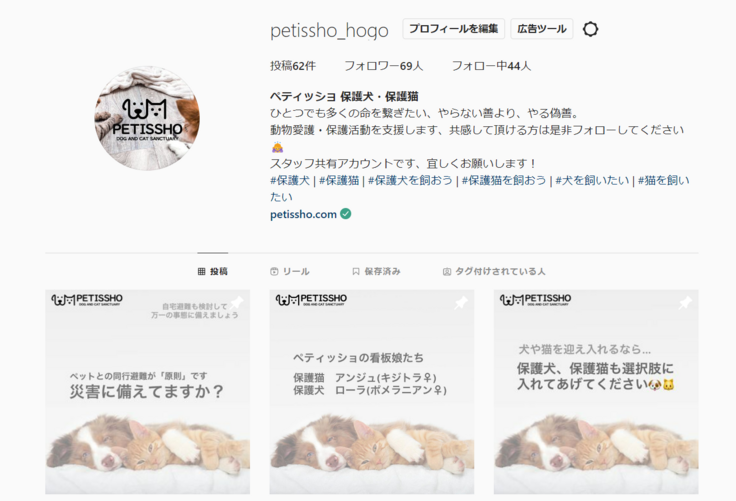736x501 pixels.
Task: Click the PETISSHO profile picture
Action: tap(147, 118)
